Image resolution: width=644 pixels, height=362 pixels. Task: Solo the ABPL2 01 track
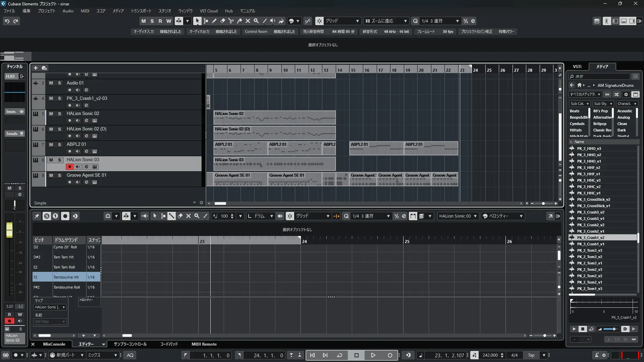click(59, 144)
